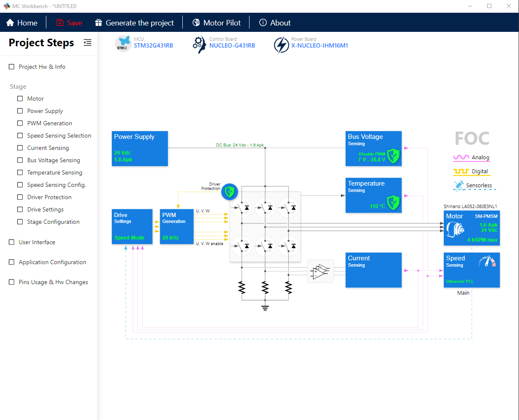
Task: Click the STM32 butterfly MCU icon
Action: coord(123,43)
